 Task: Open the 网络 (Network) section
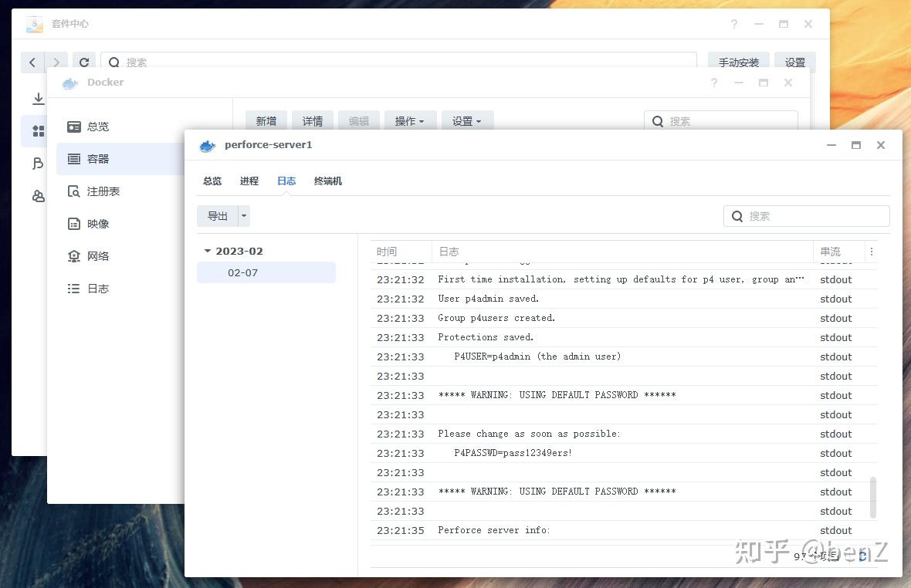click(x=98, y=255)
